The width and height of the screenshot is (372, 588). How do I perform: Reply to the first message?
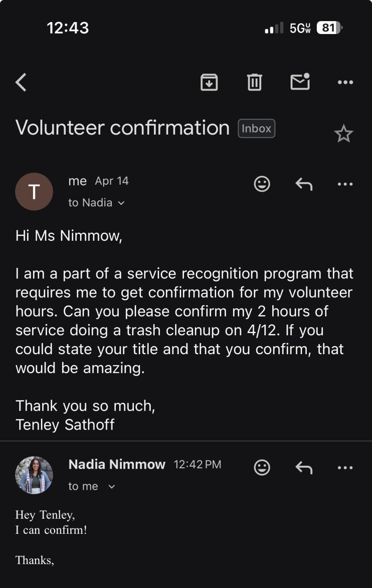coord(303,184)
